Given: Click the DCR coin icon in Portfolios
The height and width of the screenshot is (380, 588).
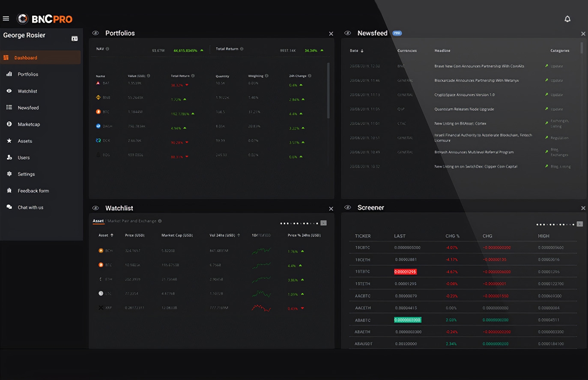Looking at the screenshot, I should (x=98, y=140).
